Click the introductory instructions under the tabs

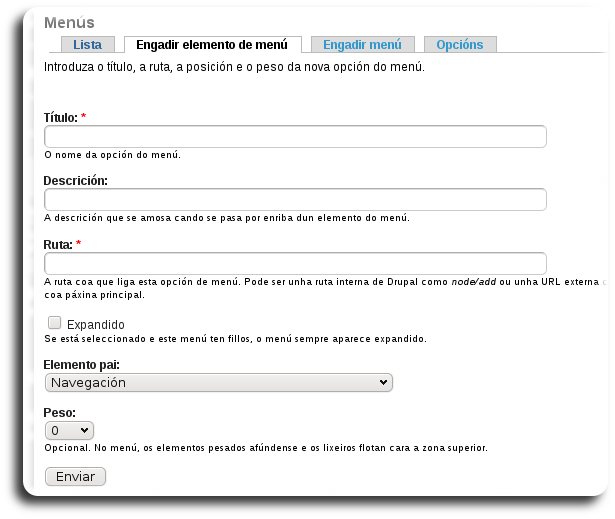[234, 67]
